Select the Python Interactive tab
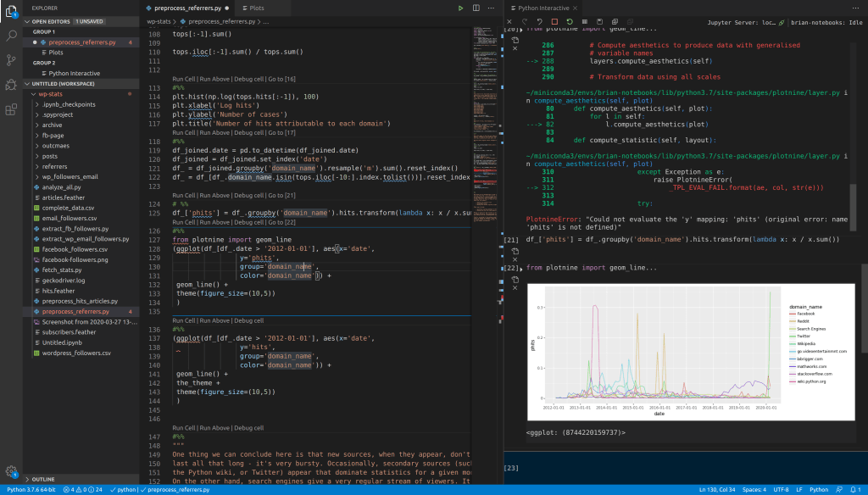The width and height of the screenshot is (868, 495). 543,8
